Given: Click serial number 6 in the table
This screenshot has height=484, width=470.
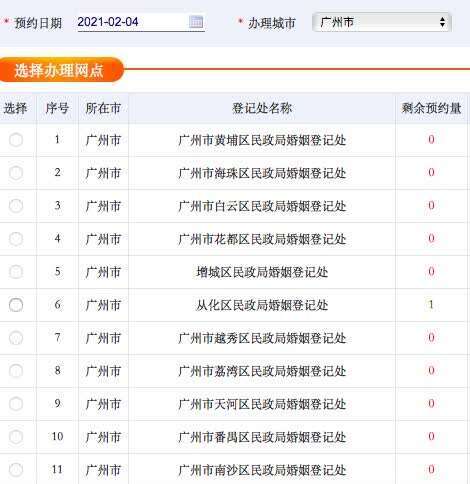Looking at the screenshot, I should click(57, 305).
